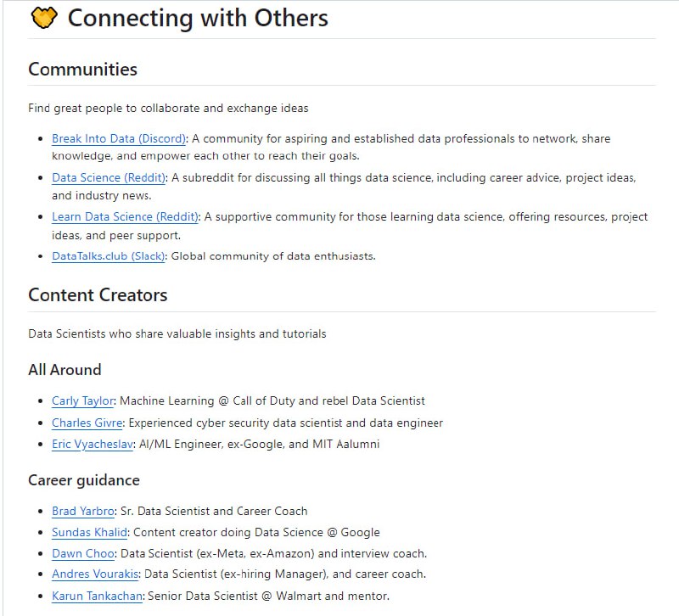679x616 pixels.
Task: Open Brad Yarbro's profile link
Action: 82,511
